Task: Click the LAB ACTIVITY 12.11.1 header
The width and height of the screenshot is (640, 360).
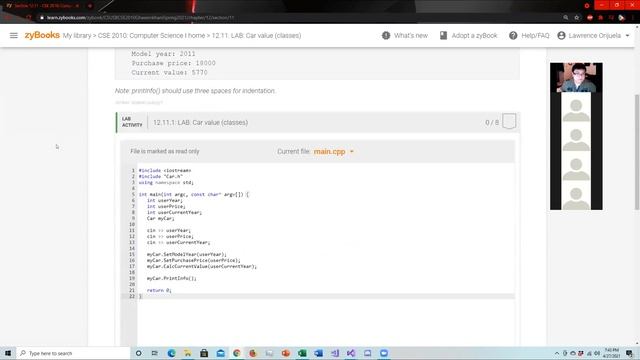Action: (x=318, y=122)
